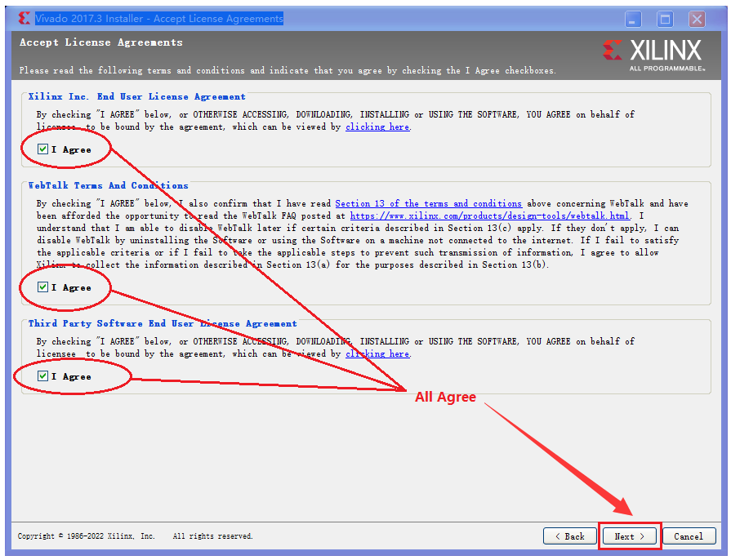This screenshot has height=560, width=731.
Task: Click the Back button
Action: 570,536
